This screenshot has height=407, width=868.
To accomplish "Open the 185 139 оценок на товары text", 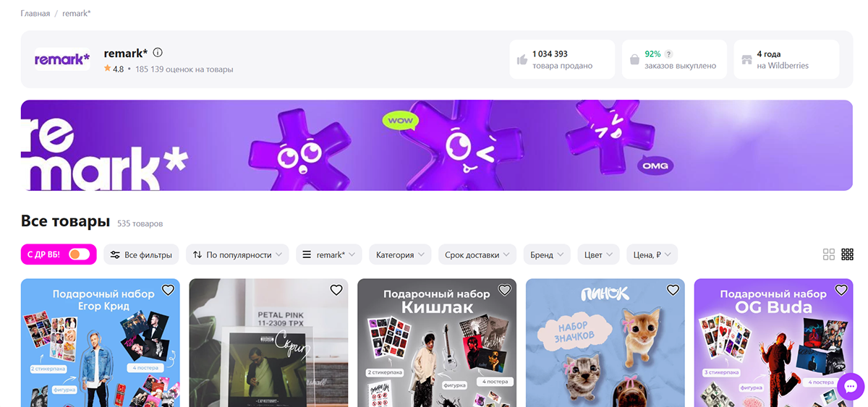I will click(x=184, y=69).
